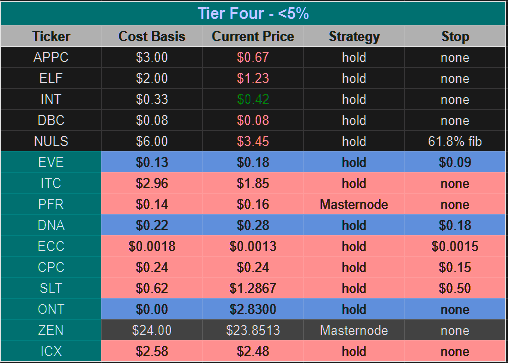Click CPC stop value $0.15
The image size is (508, 363).
(455, 267)
